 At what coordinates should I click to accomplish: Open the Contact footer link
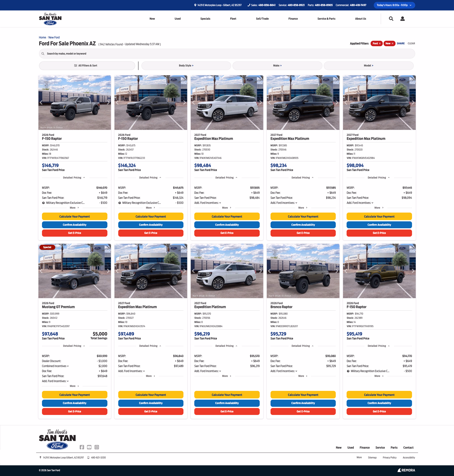point(408,447)
